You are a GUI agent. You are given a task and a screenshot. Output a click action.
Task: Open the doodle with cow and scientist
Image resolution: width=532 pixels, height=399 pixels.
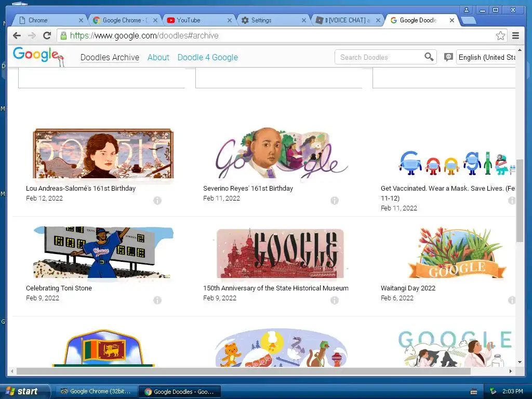coord(456,349)
